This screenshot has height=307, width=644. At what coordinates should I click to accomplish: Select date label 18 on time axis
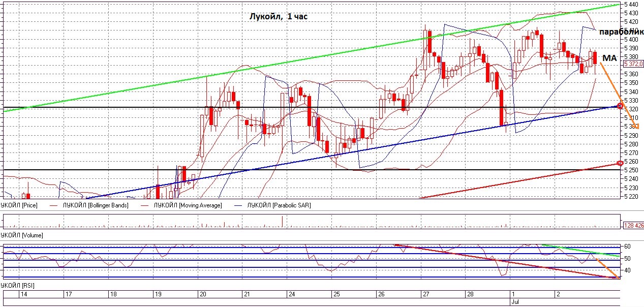[113, 294]
